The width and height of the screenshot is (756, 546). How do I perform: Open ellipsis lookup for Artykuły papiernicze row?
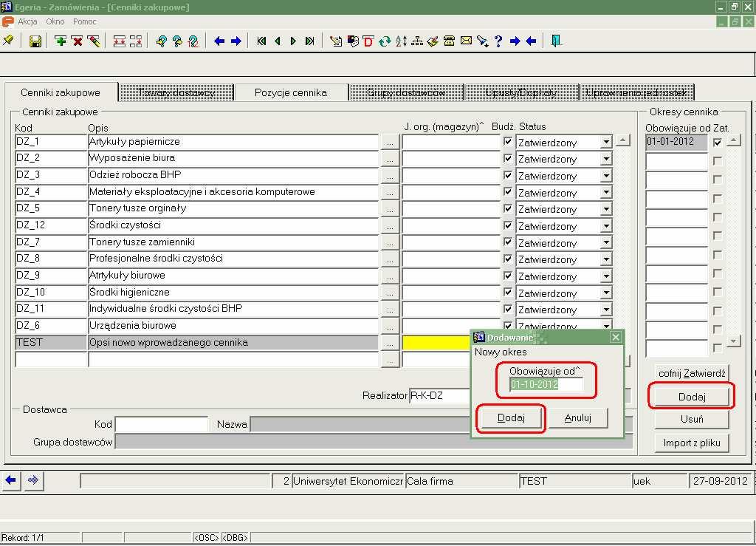(x=390, y=143)
